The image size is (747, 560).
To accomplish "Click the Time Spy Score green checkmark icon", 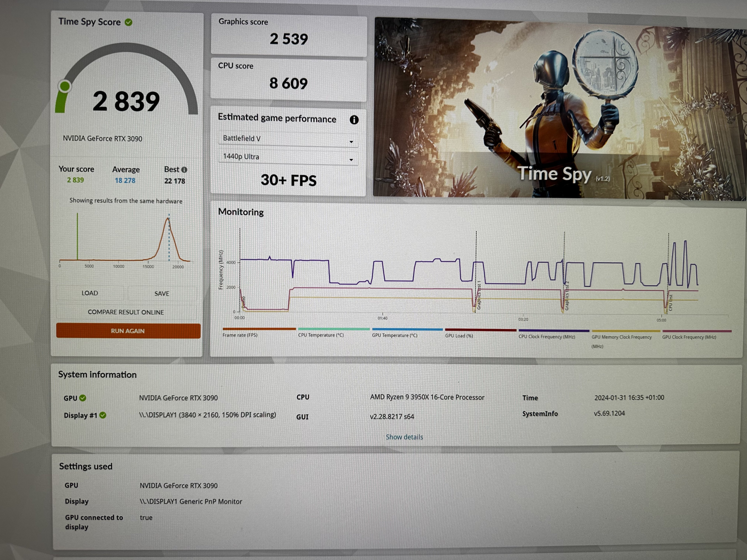I will pyautogui.click(x=128, y=22).
